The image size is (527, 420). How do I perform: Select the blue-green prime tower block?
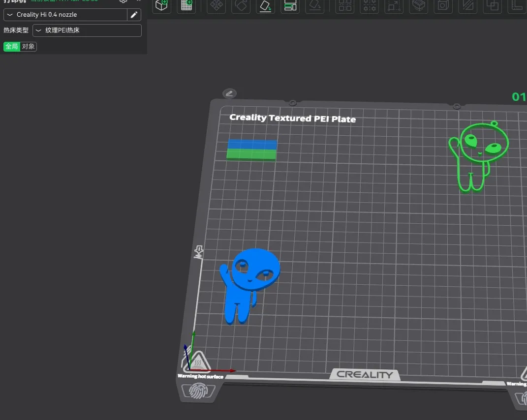252,150
